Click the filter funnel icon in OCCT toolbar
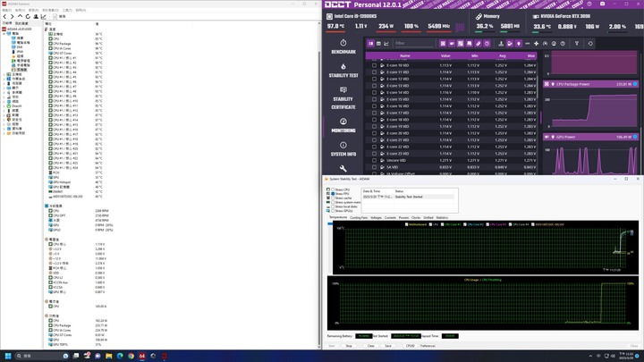The height and width of the screenshot is (362, 644). [577, 44]
